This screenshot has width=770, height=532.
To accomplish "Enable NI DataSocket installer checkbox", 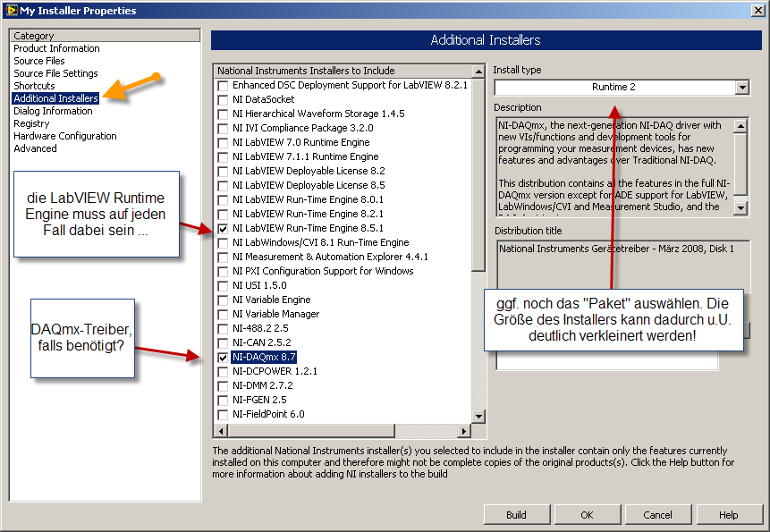I will point(223,100).
